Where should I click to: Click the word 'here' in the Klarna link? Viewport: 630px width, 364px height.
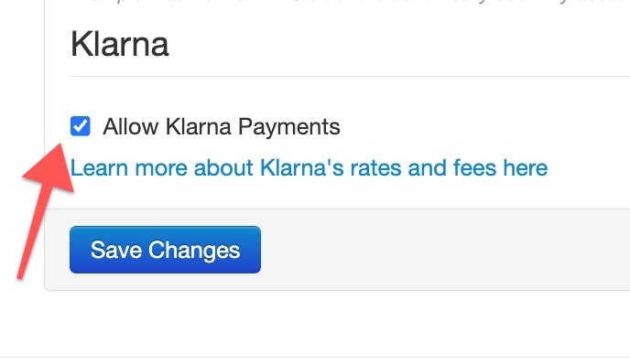pos(526,167)
